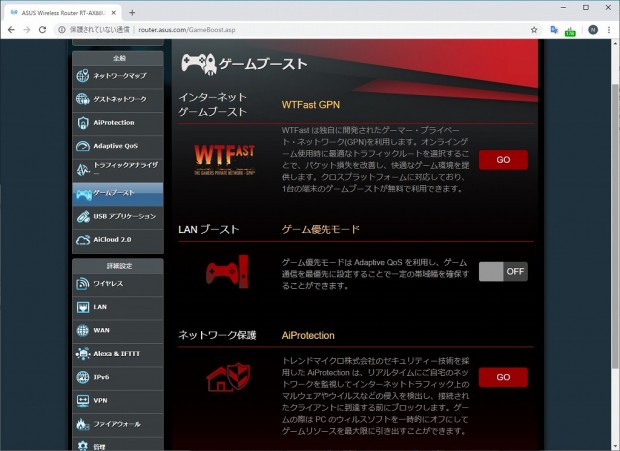Screen dimensions: 620x451
Task: Select the Adaptive QoS menu item
Action: coord(118,146)
